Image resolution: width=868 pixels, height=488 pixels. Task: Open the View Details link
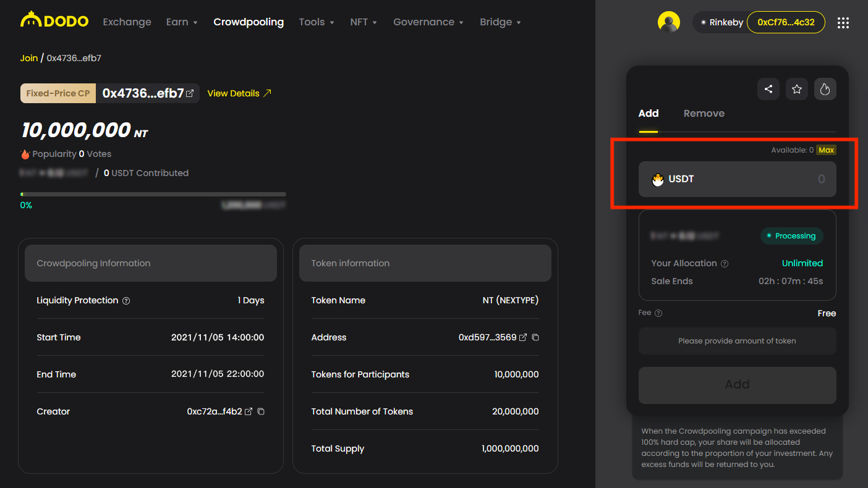click(239, 93)
